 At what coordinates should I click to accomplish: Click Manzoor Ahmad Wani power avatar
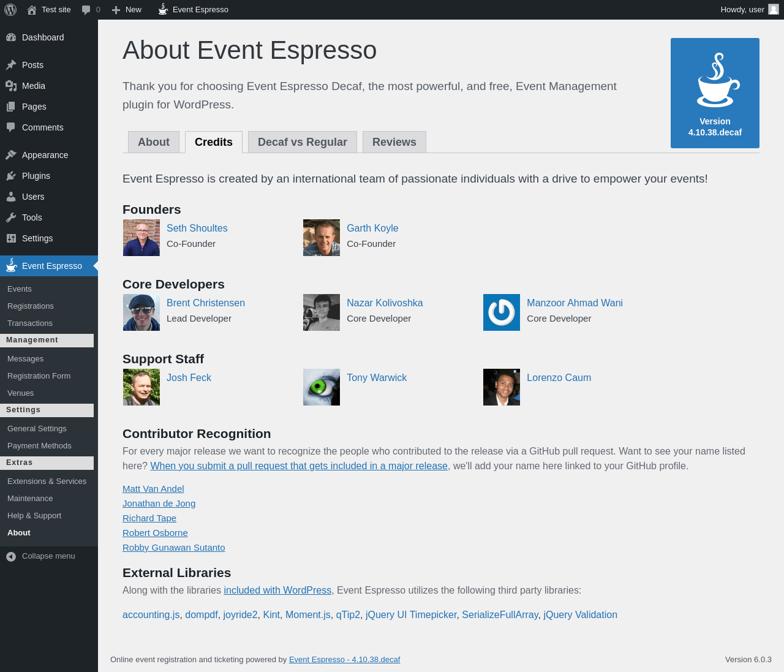click(502, 312)
